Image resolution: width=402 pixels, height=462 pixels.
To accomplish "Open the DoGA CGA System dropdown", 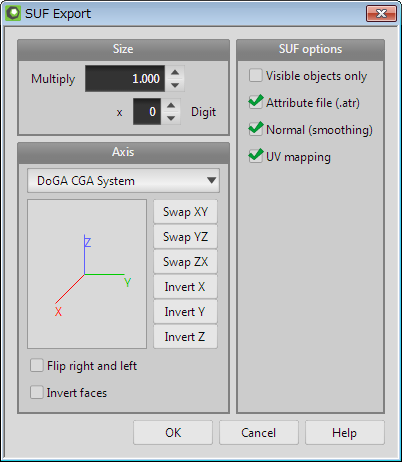I will click(123, 181).
